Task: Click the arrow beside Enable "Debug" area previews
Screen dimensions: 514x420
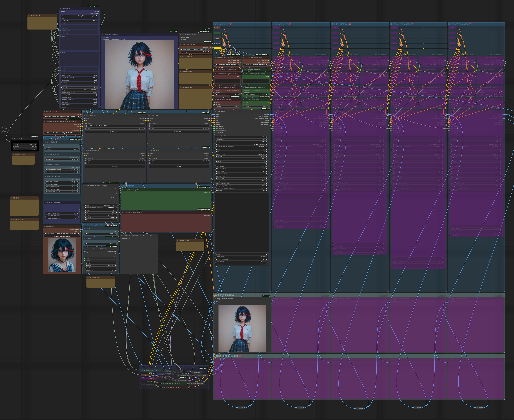Action: click(x=77, y=172)
